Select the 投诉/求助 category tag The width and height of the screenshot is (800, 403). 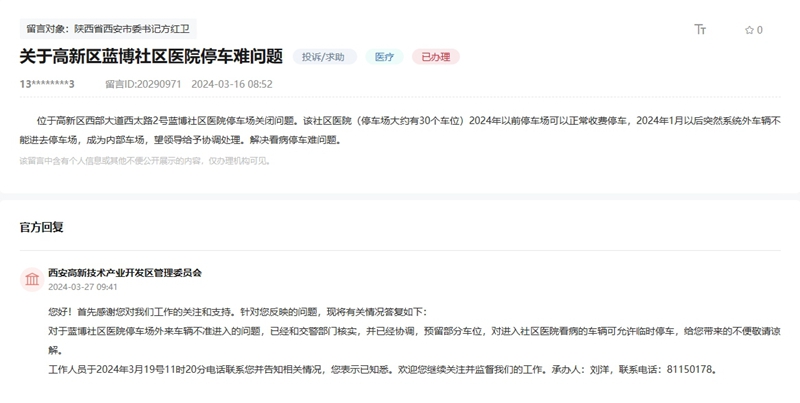coord(324,57)
